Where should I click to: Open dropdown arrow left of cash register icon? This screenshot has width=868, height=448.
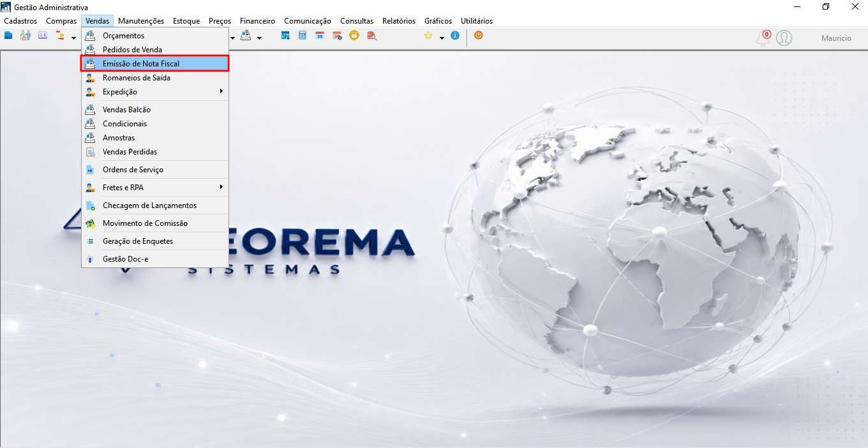pos(232,38)
